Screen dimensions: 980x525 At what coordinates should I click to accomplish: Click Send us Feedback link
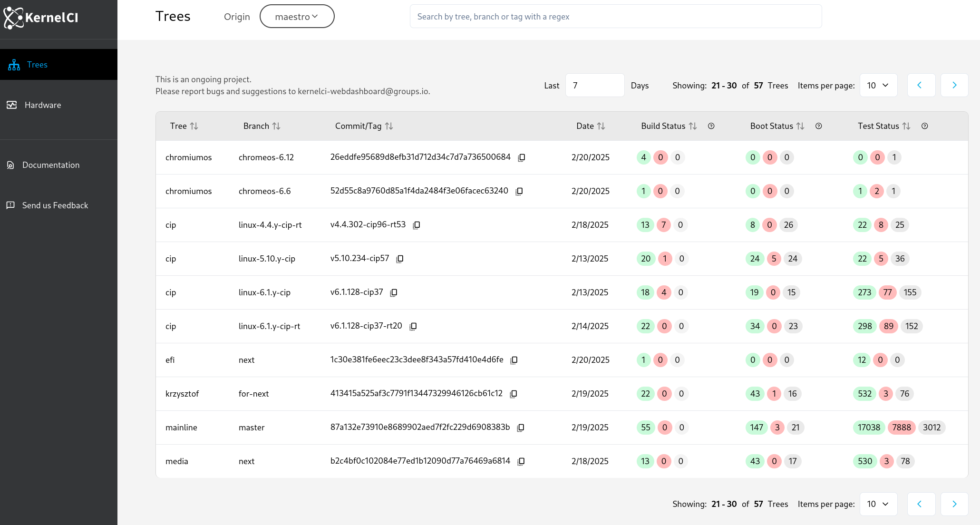click(x=55, y=205)
